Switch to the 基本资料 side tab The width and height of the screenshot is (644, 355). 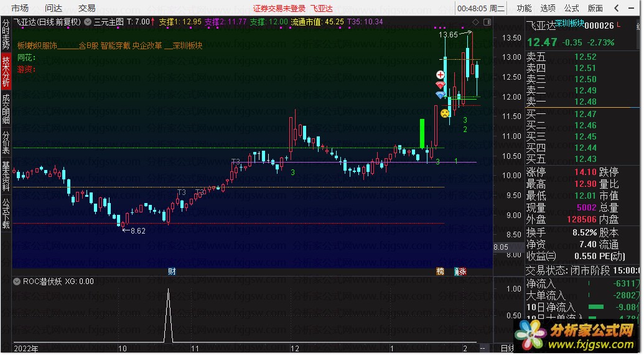(x=6, y=176)
